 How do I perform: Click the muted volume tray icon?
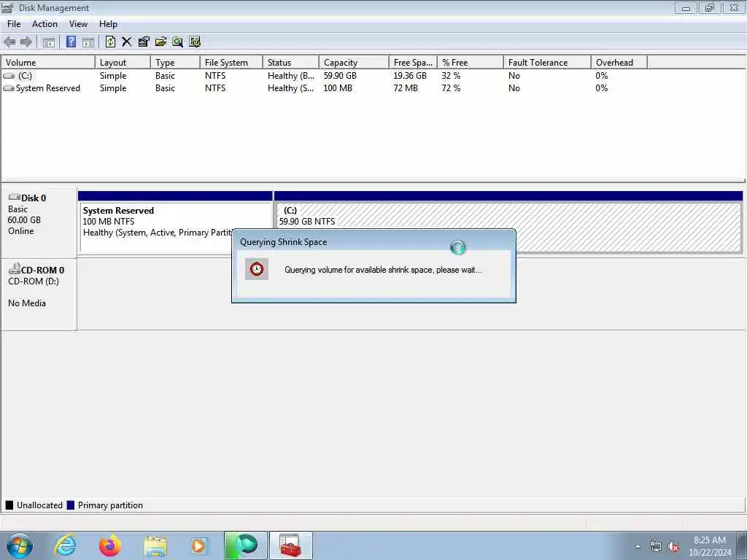673,547
